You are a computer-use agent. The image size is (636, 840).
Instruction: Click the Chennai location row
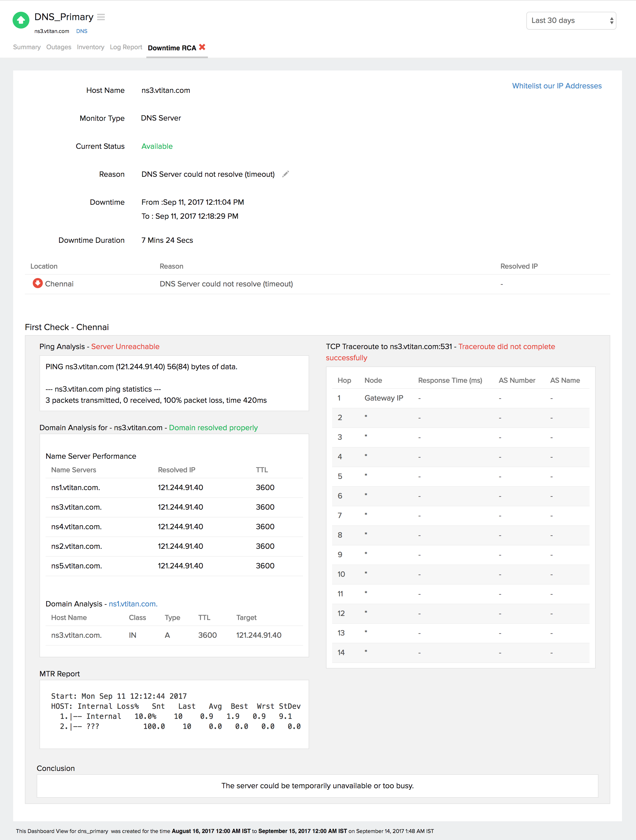tap(59, 284)
